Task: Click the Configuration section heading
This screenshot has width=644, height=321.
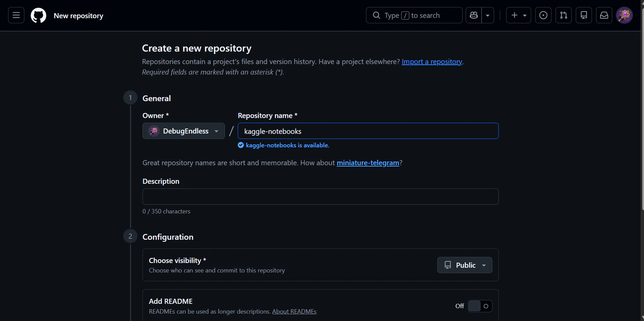Action: pyautogui.click(x=168, y=237)
